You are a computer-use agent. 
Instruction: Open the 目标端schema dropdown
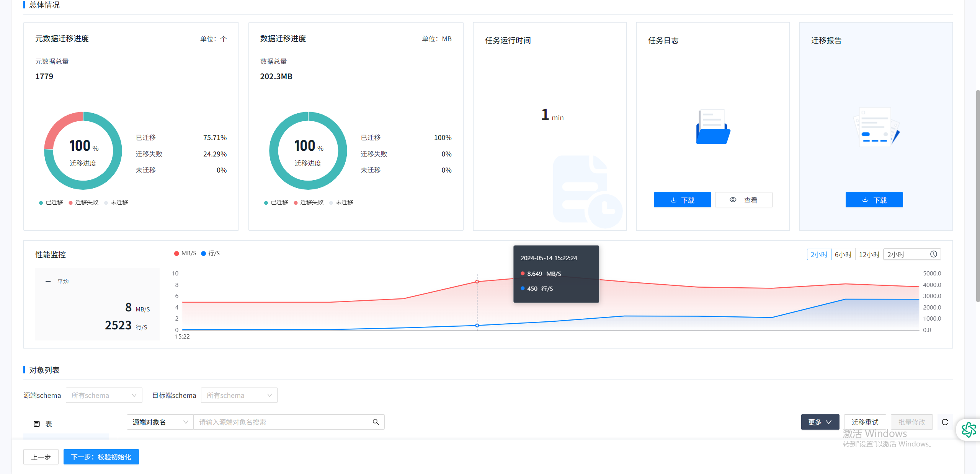(x=239, y=395)
